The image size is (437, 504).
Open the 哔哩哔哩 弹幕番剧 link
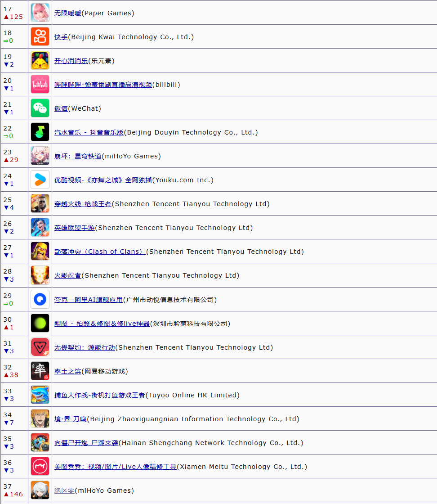click(103, 85)
